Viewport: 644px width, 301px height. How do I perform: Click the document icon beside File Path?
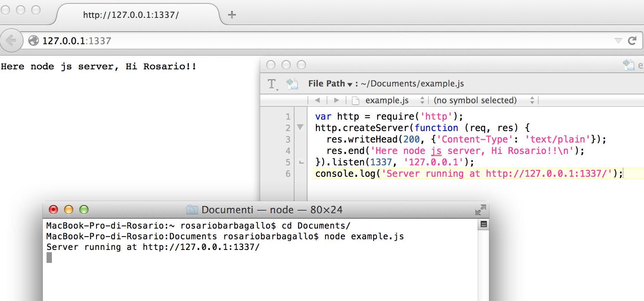click(292, 83)
